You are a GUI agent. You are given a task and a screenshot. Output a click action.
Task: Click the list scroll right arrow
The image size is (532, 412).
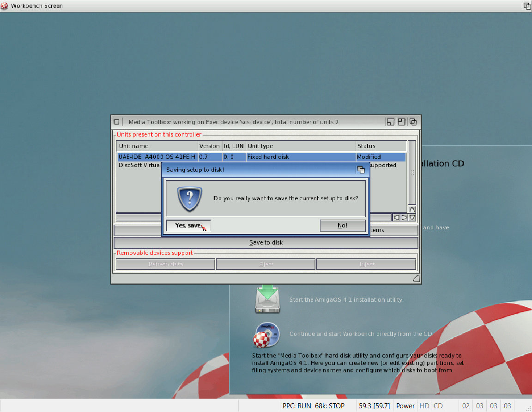404,218
